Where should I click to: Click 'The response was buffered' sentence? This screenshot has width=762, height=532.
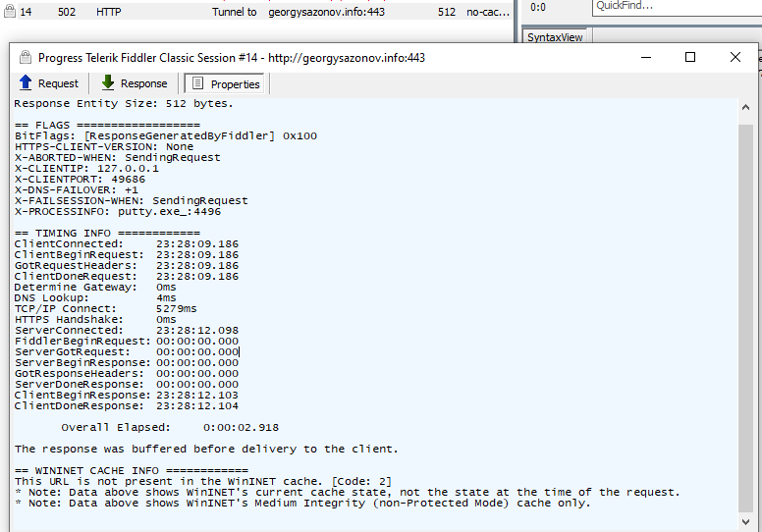(x=206, y=449)
